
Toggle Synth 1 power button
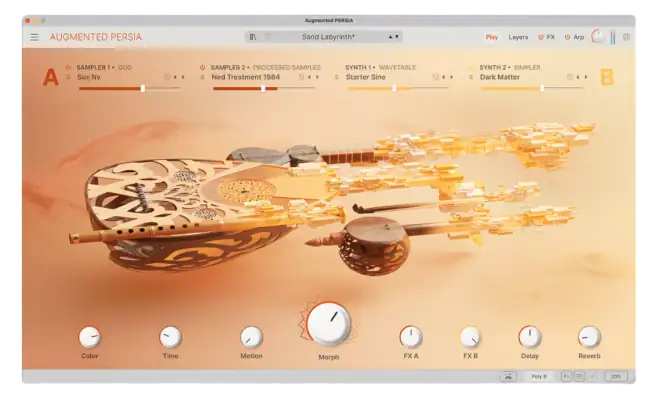[337, 67]
